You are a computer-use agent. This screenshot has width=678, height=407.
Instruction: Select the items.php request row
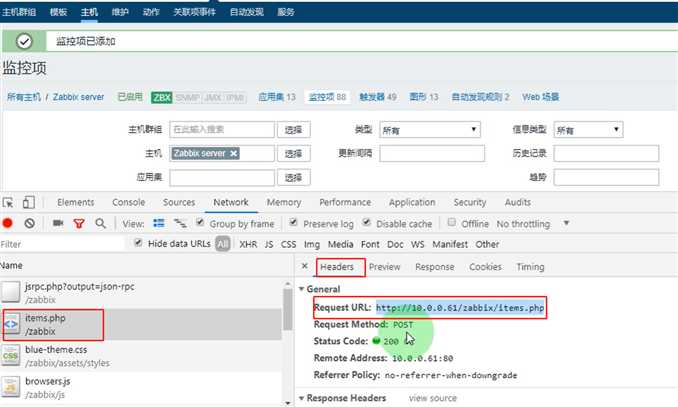pos(141,324)
